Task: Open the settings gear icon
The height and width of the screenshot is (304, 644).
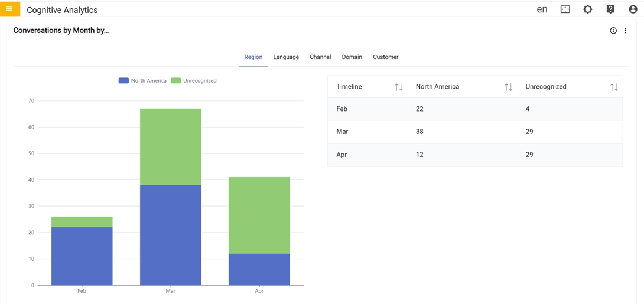Action: pos(587,9)
